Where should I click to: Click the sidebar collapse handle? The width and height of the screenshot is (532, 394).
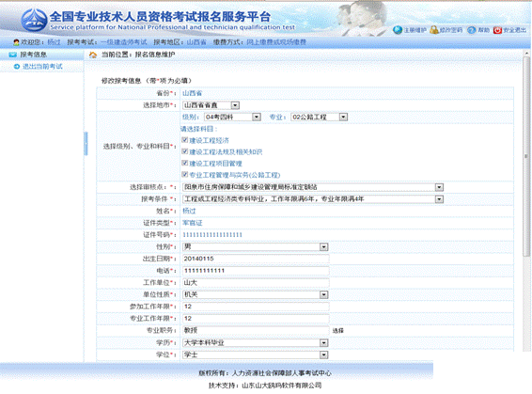pos(86,144)
